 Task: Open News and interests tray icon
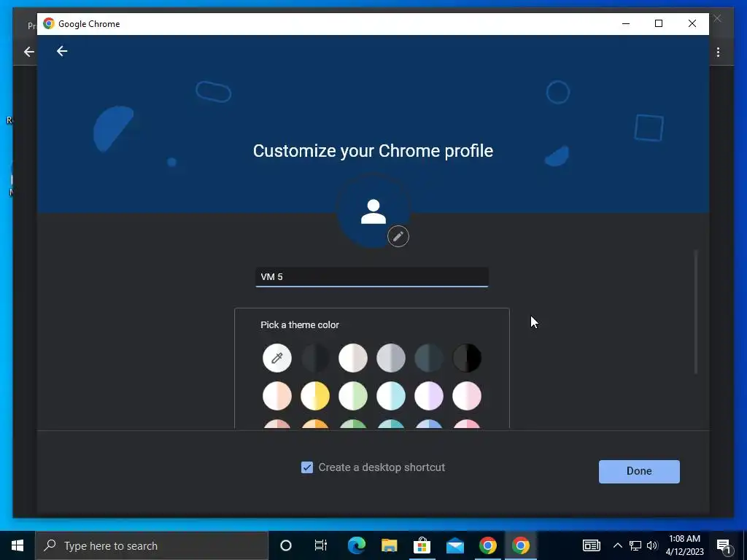[591, 545]
